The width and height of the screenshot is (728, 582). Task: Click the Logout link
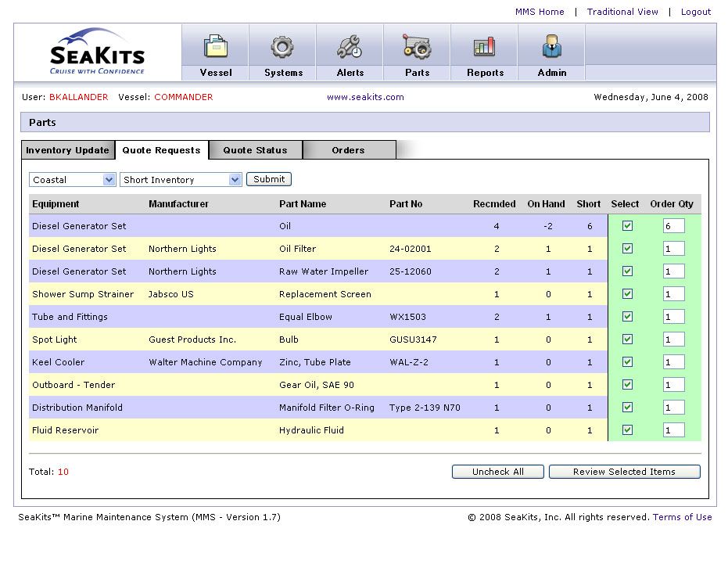695,12
